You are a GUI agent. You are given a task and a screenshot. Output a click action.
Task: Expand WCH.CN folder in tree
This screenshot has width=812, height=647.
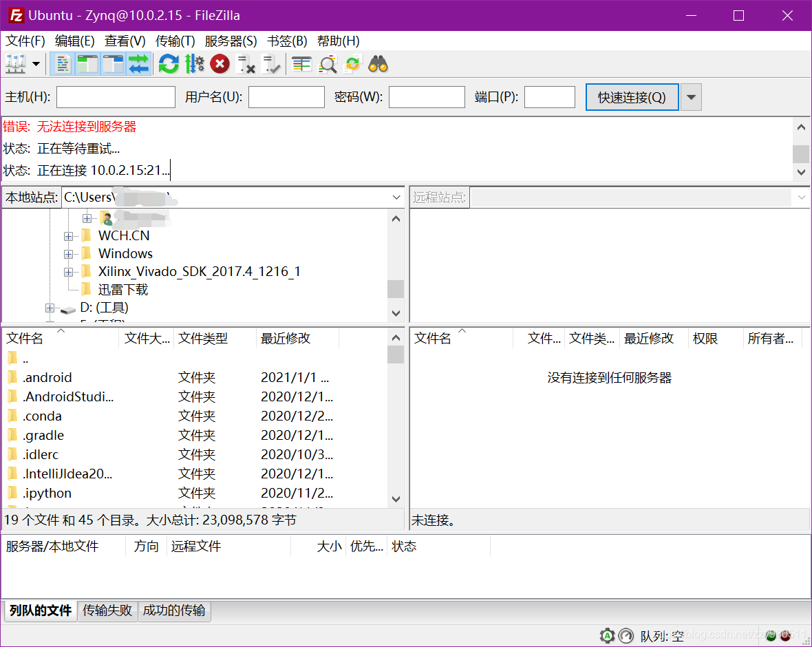pos(68,236)
